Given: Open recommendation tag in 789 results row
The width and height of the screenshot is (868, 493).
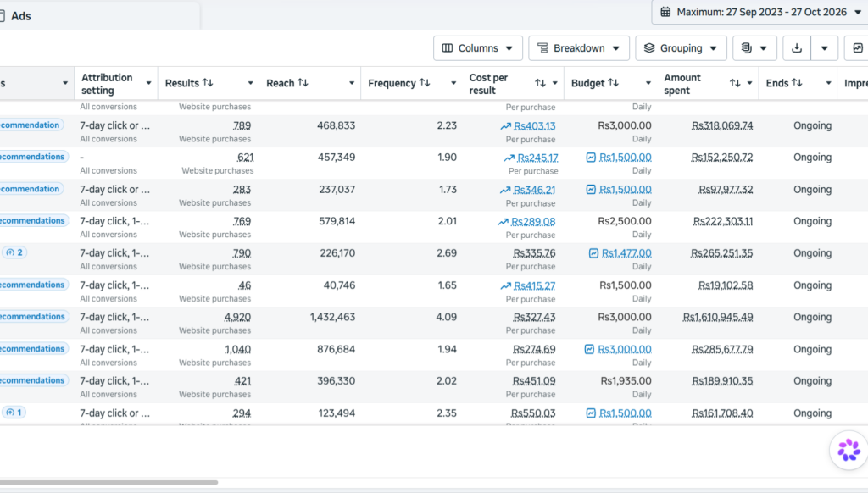Looking at the screenshot, I should point(31,125).
